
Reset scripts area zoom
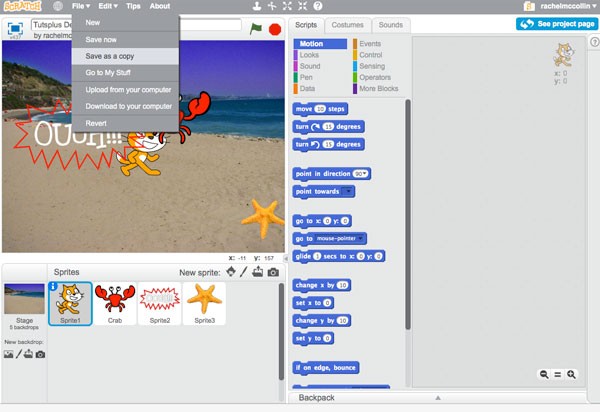[x=558, y=375]
